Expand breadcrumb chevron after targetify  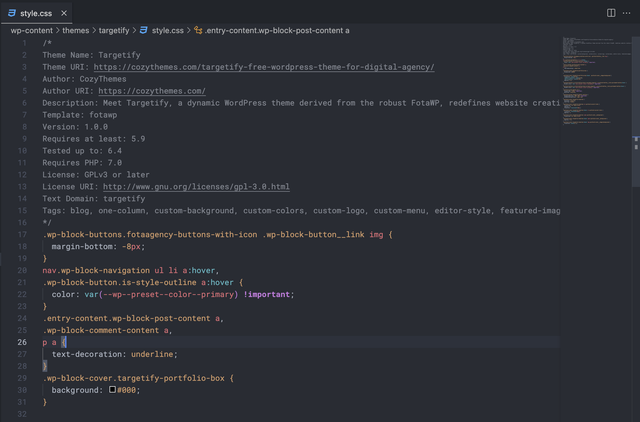(x=134, y=31)
